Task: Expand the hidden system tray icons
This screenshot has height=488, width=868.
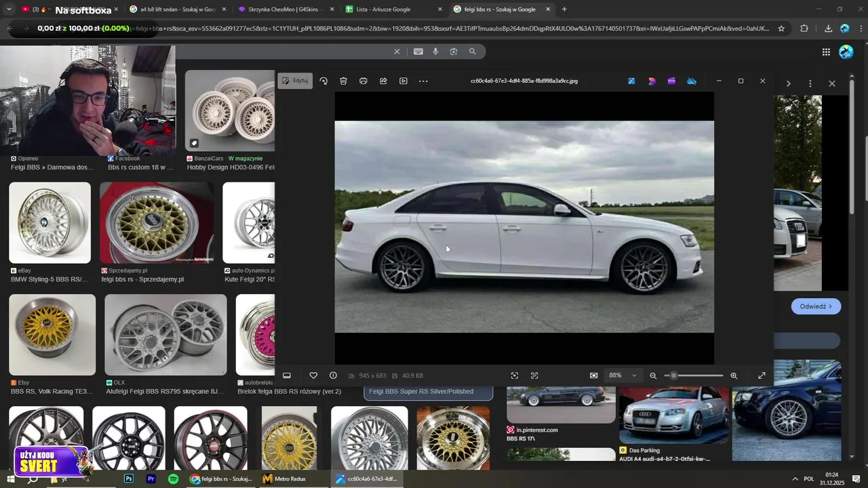Action: [795, 479]
